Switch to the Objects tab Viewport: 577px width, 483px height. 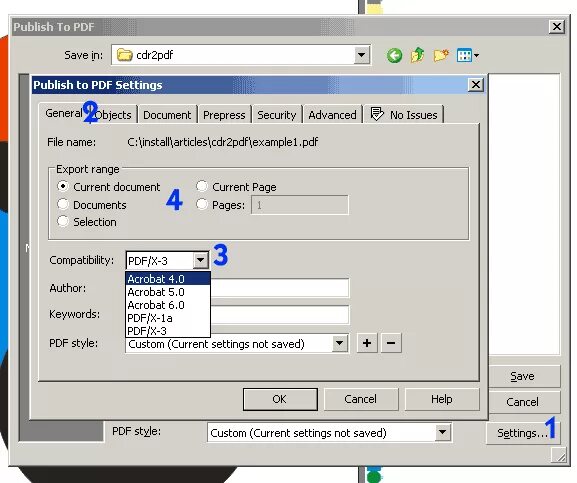(113, 115)
